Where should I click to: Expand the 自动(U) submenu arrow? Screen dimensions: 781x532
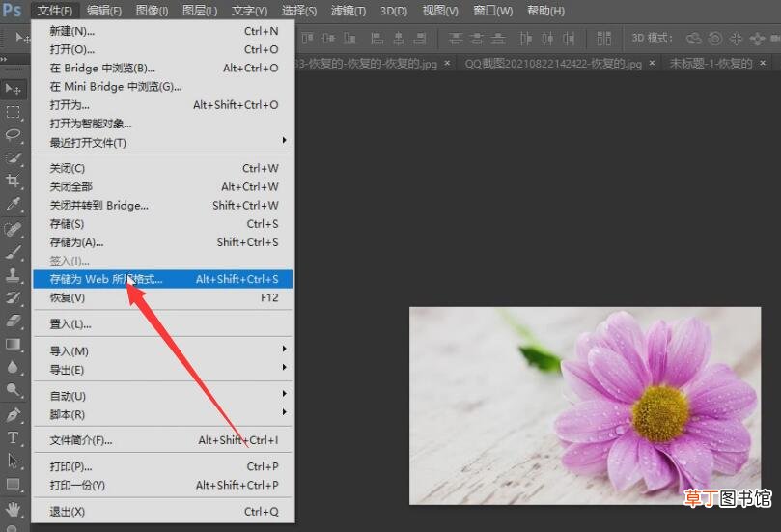click(x=285, y=394)
